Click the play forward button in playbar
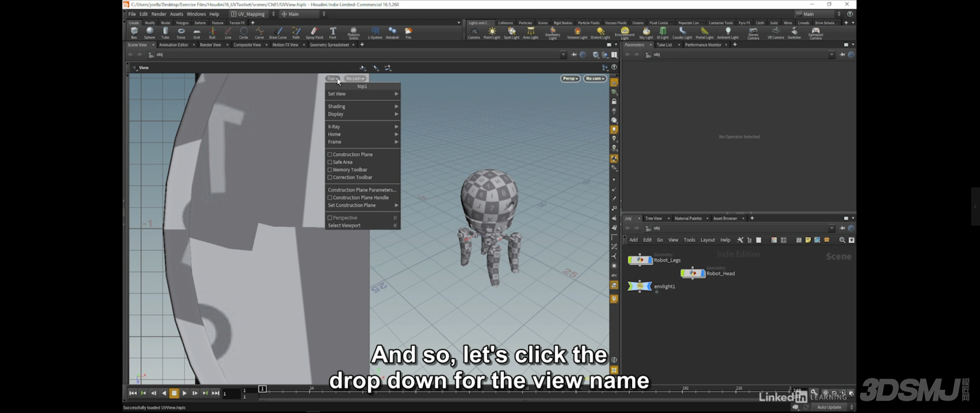 point(185,393)
